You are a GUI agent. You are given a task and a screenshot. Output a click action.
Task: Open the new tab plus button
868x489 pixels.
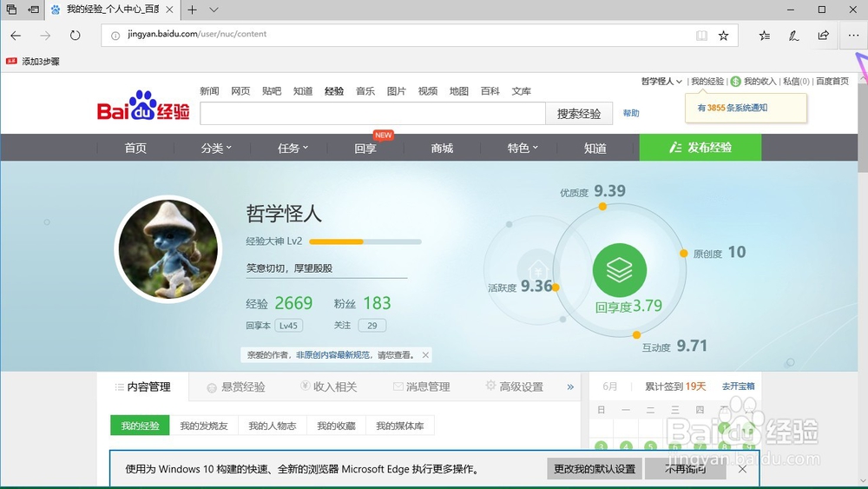click(192, 10)
